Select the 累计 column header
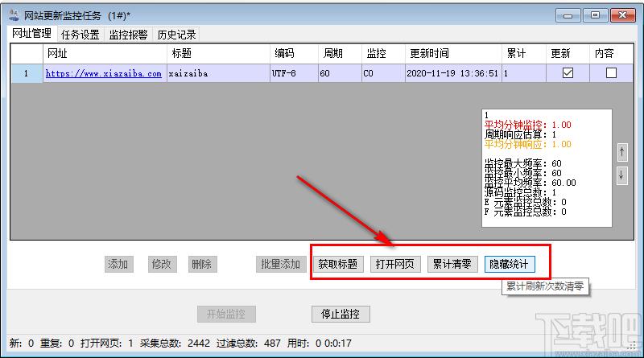This screenshot has height=358, width=644. click(524, 53)
